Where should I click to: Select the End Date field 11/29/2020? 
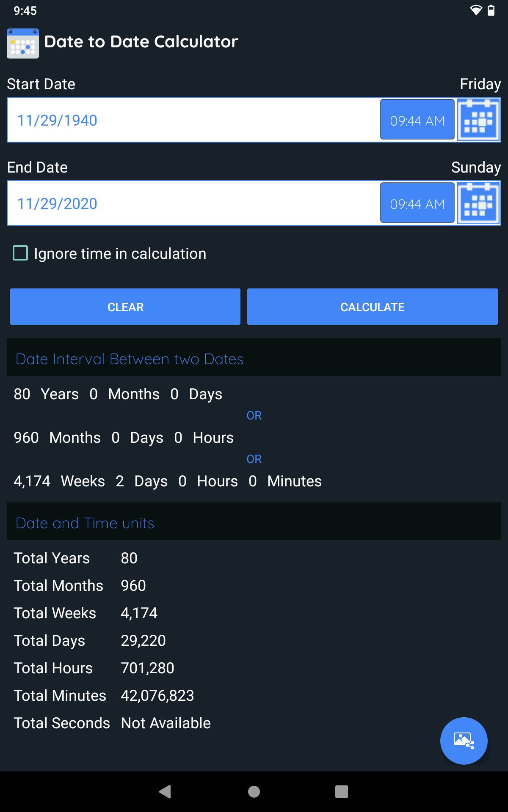(193, 203)
